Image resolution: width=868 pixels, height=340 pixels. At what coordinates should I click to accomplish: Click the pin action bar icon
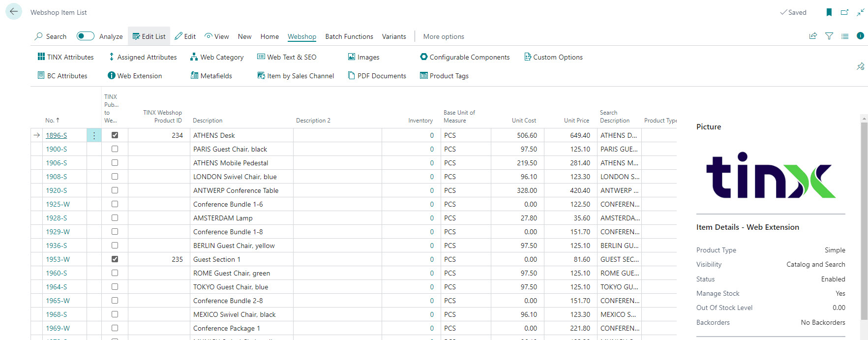point(860,66)
